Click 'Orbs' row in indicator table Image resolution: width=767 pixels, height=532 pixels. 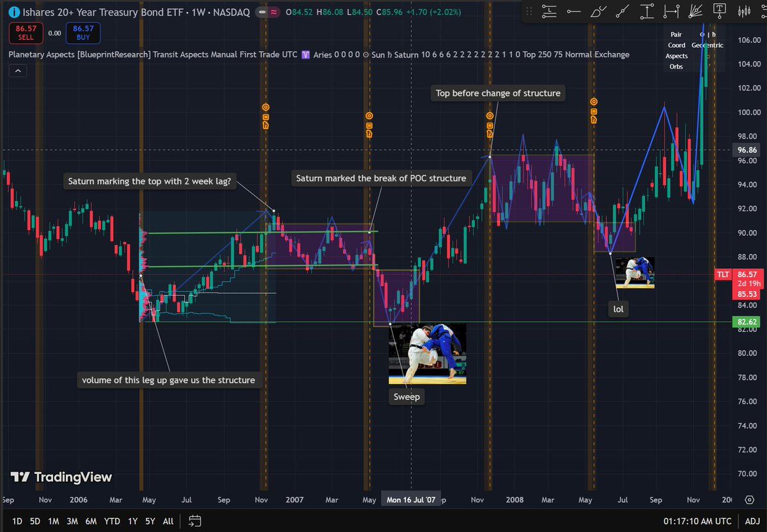[676, 66]
